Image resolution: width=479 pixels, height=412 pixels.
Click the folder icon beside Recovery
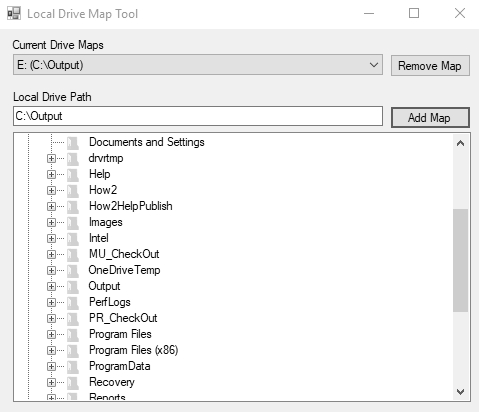[x=73, y=382]
